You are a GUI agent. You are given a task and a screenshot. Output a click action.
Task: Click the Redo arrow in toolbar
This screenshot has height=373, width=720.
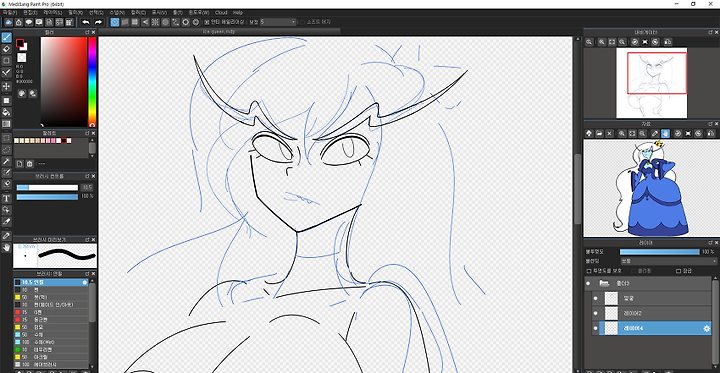(x=98, y=22)
